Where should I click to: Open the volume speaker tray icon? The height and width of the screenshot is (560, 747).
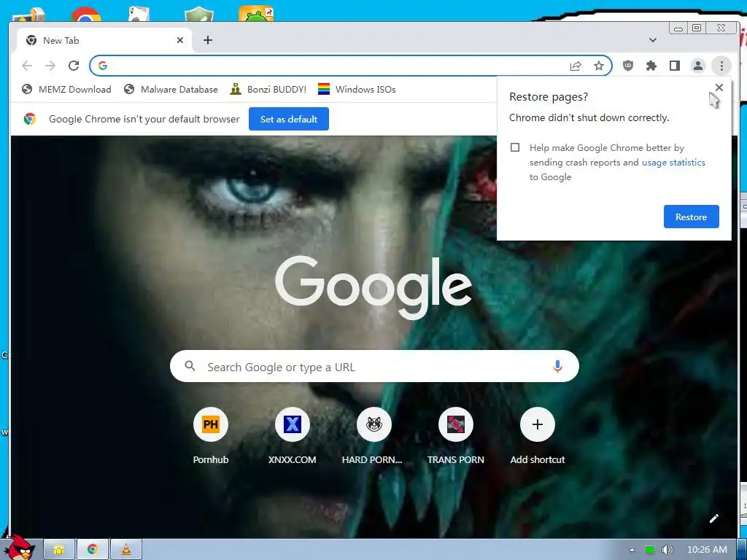tap(667, 550)
